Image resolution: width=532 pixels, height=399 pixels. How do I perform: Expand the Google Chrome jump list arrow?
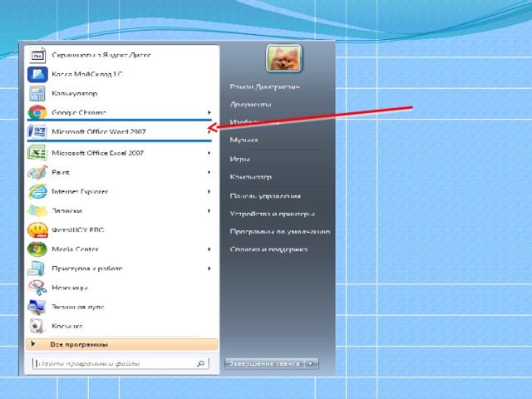(209, 112)
